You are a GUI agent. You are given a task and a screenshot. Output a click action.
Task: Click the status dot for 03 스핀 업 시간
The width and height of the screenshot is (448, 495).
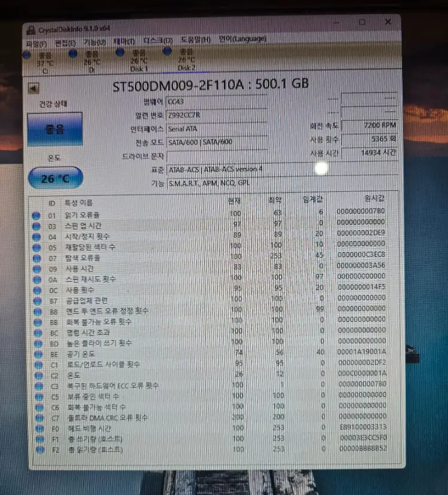click(x=36, y=227)
